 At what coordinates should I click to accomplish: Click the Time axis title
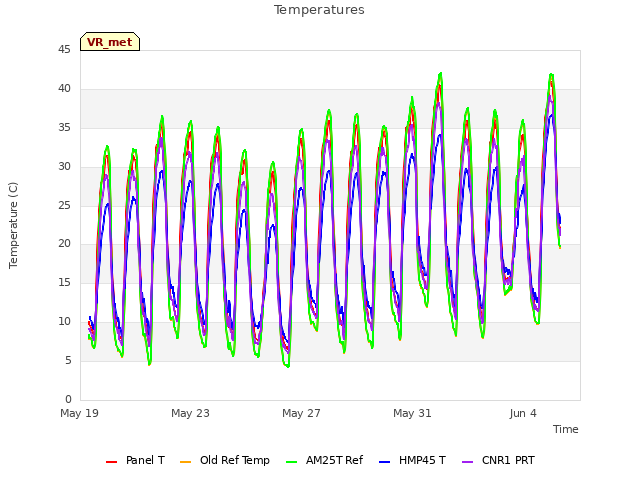(566, 429)
